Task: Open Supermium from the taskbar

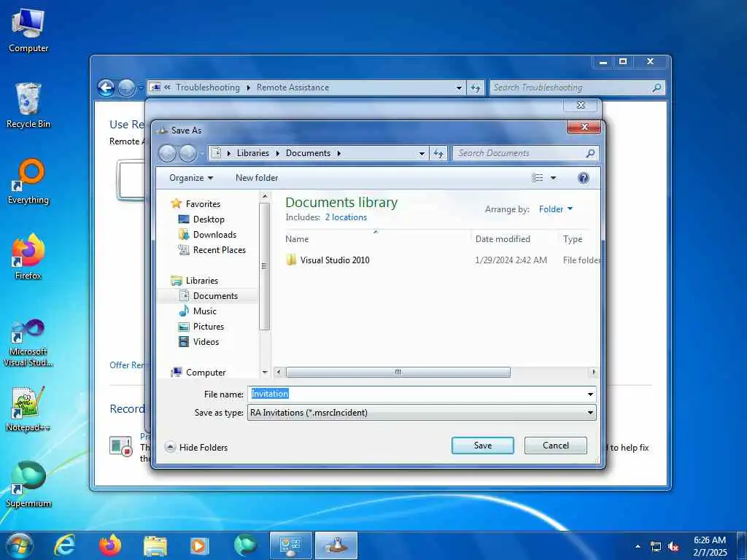Action: pyautogui.click(x=245, y=545)
